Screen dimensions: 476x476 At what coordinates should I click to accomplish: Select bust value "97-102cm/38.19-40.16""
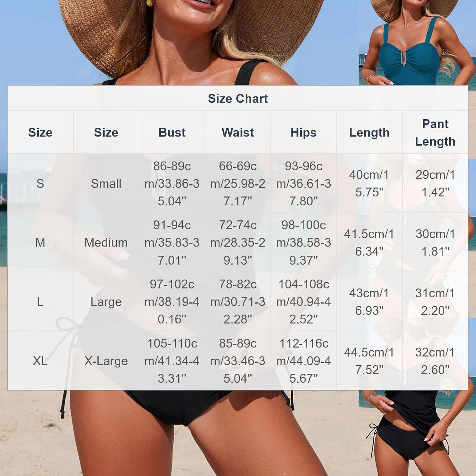[172, 302]
